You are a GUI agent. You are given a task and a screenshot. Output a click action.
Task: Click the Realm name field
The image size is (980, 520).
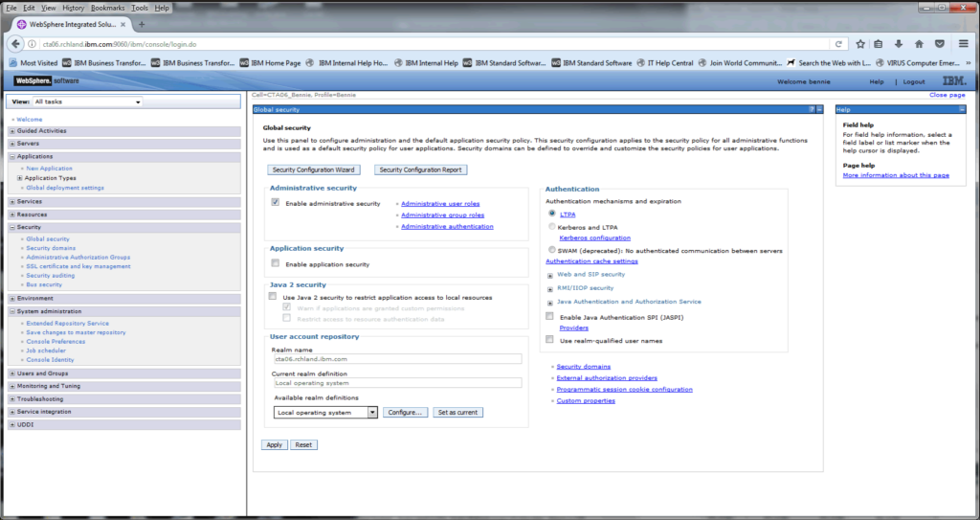(397, 359)
